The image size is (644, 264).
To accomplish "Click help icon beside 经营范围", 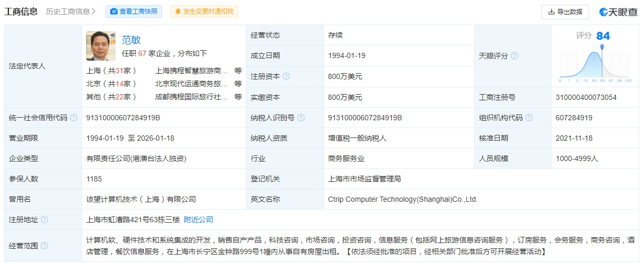I will pyautogui.click(x=44, y=246).
